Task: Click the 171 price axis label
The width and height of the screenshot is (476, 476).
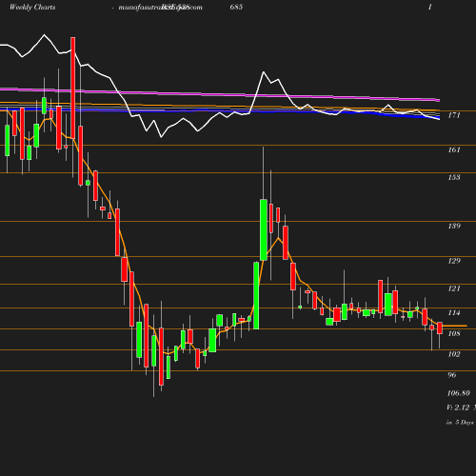Action: click(x=454, y=115)
